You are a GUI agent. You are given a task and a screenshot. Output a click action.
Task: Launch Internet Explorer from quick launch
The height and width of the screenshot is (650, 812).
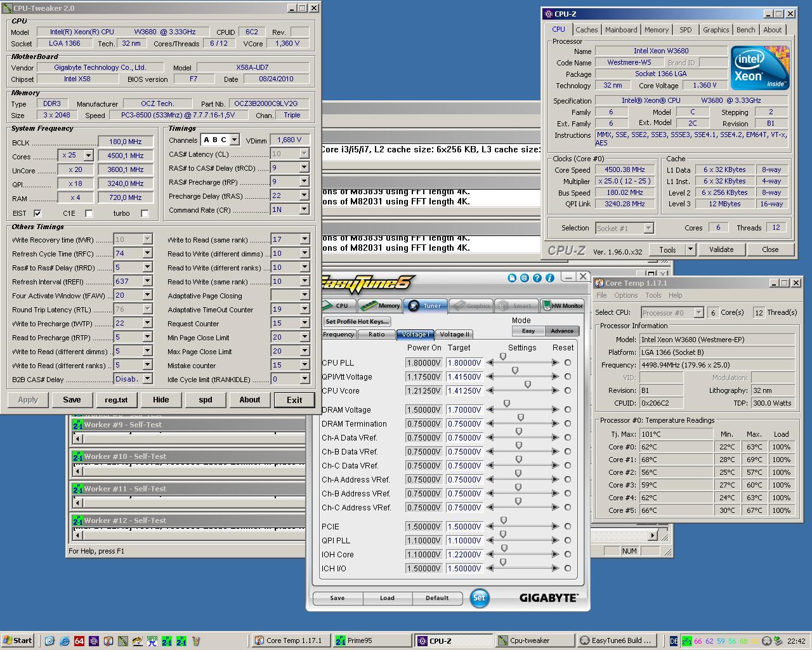tap(64, 641)
